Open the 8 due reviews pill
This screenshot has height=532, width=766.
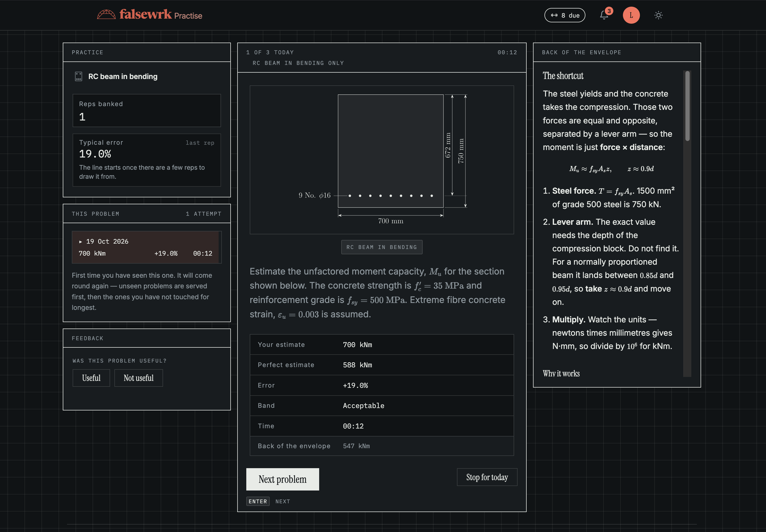point(565,15)
